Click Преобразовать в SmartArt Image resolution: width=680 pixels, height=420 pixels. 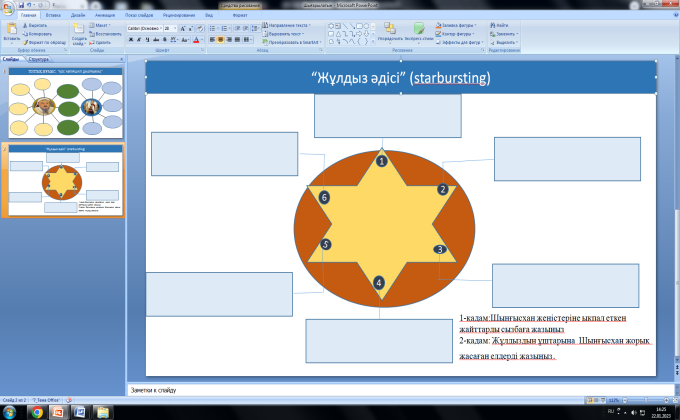pos(292,43)
